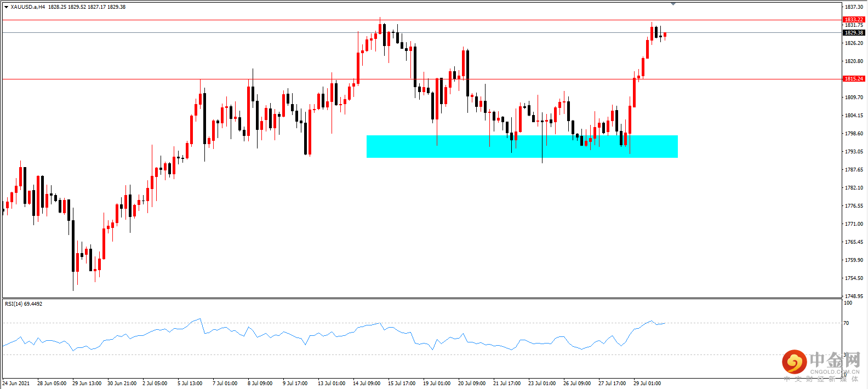Click the 24 Jun 2021 date label
868x389 pixels.
pos(16,384)
